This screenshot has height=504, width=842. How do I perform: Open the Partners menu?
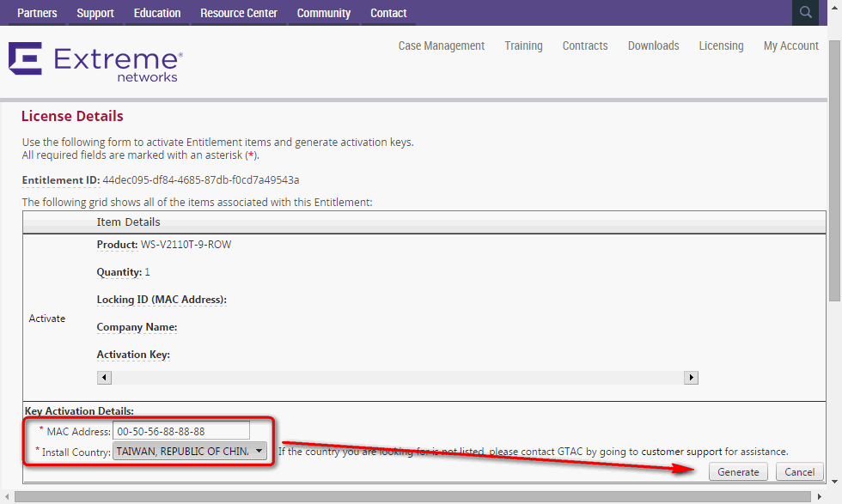[x=37, y=13]
